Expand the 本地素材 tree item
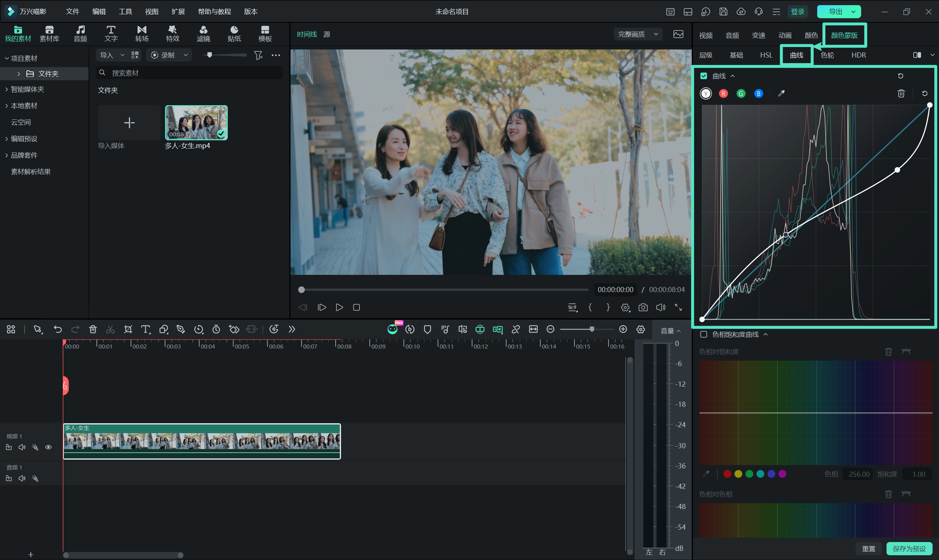939x560 pixels. click(6, 106)
